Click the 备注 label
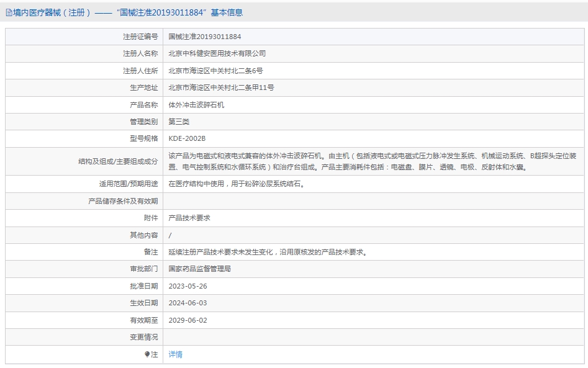 [151, 252]
